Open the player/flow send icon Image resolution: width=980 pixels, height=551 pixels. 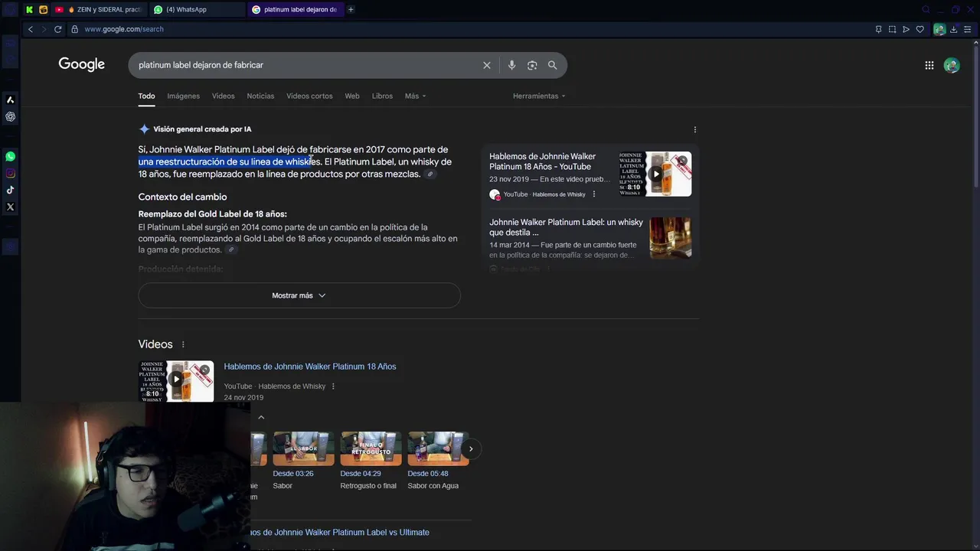click(906, 29)
